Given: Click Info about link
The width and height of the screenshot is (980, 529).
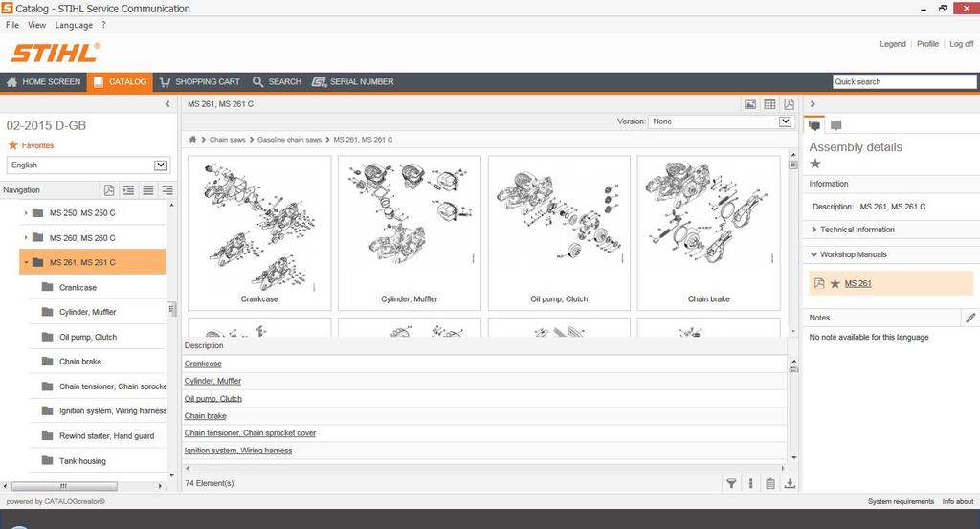Looking at the screenshot, I should [957, 501].
